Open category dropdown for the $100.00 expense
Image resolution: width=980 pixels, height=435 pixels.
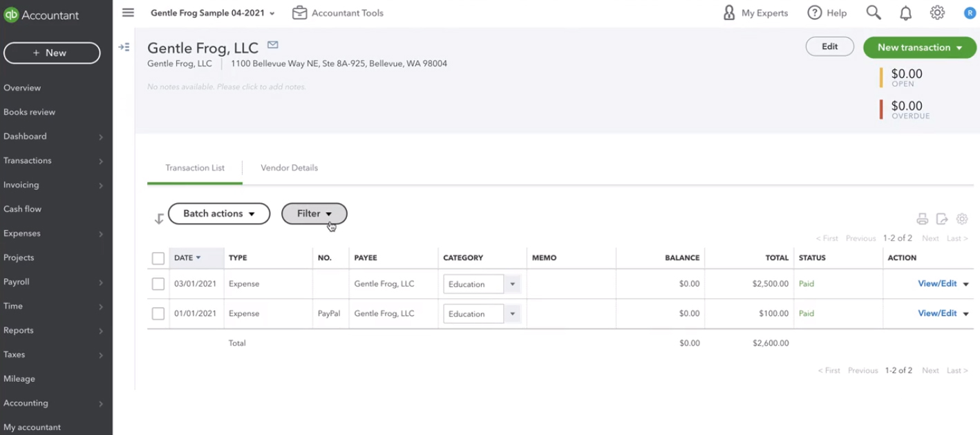(512, 313)
